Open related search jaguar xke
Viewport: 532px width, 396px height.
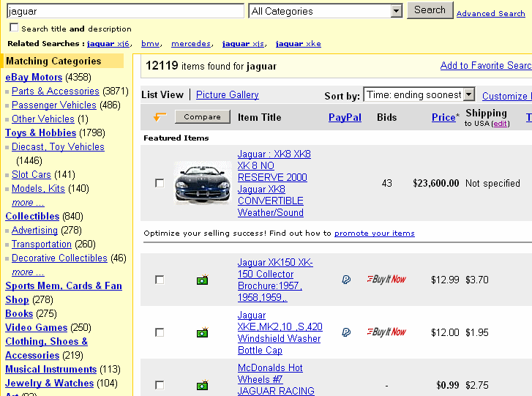pyautogui.click(x=299, y=44)
